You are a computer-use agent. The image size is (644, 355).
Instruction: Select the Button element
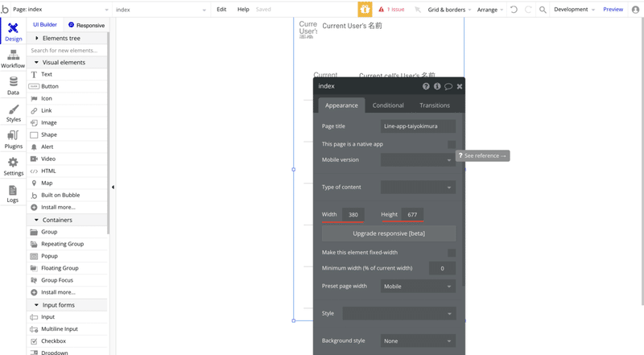click(x=68, y=86)
